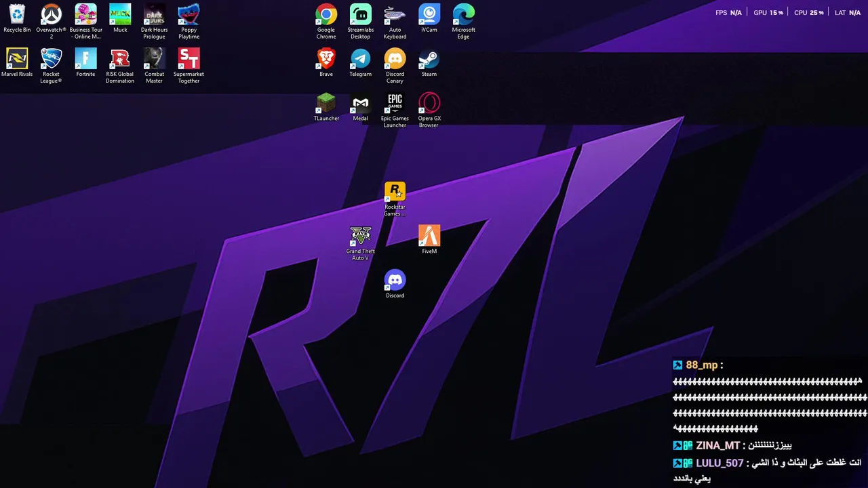
Task: Select the Auto Keyboard icon
Action: (x=395, y=22)
